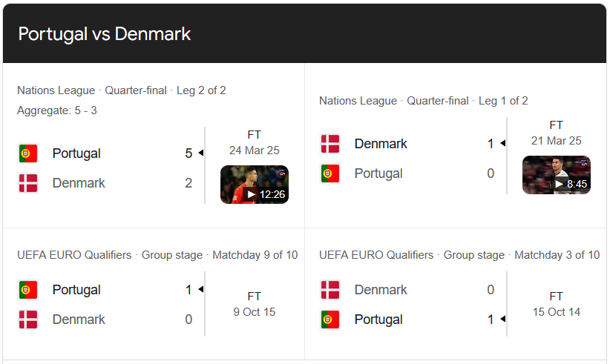This screenshot has height=364, width=610.
Task: Click Portugal flag in 9 Oct 15 match
Action: point(28,290)
